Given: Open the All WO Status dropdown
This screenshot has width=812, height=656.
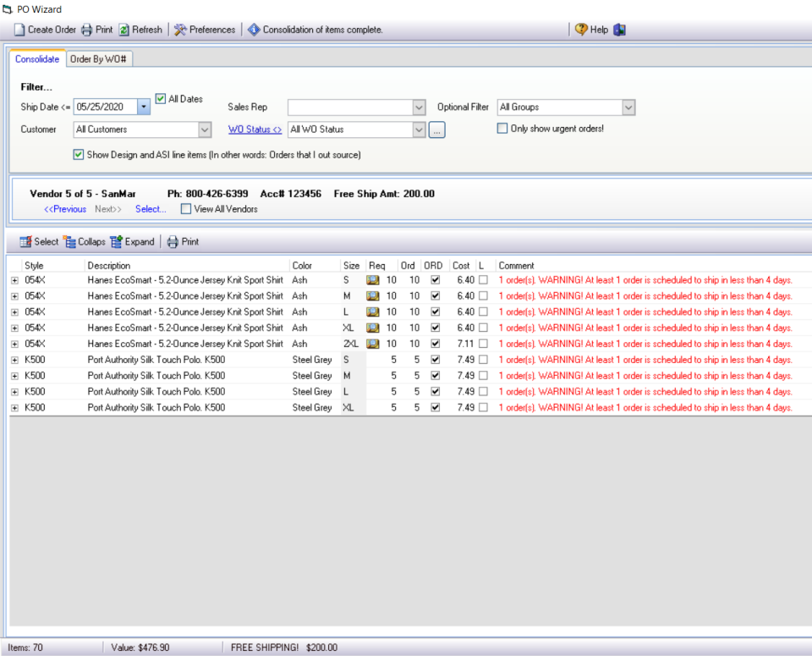Looking at the screenshot, I should [x=420, y=130].
